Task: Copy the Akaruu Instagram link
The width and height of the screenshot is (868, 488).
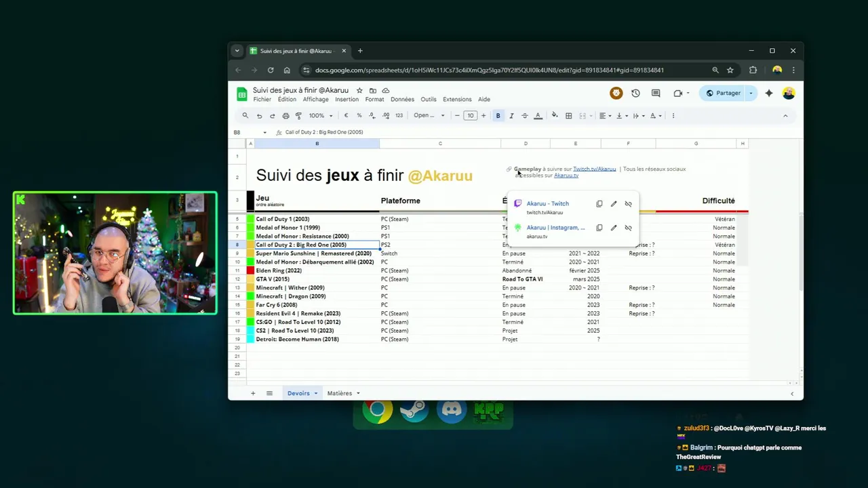Action: pyautogui.click(x=599, y=228)
